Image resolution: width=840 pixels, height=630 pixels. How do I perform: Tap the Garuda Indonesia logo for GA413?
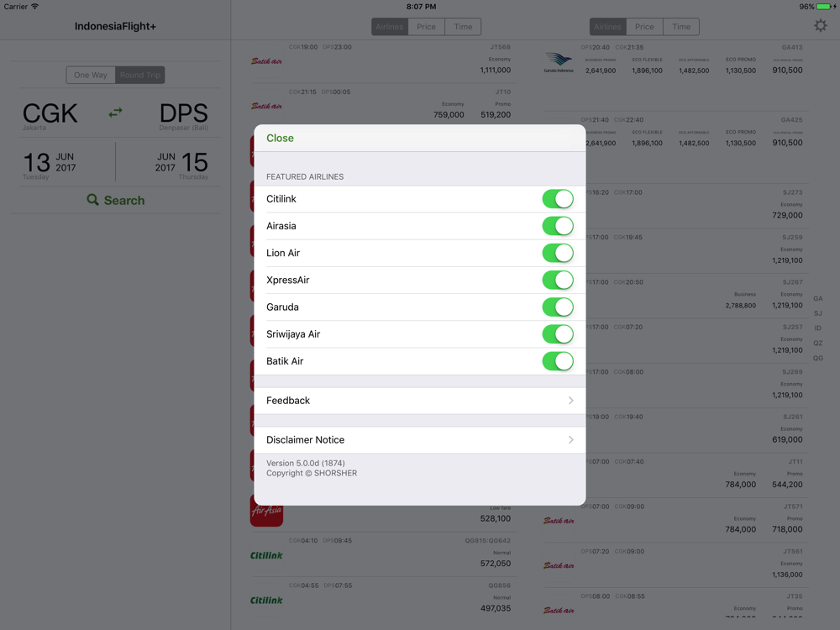(559, 62)
